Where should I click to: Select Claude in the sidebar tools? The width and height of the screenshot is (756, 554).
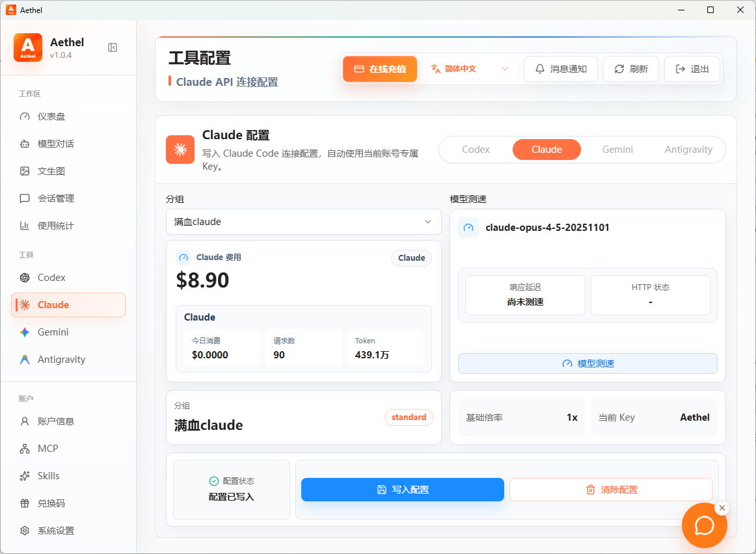[x=68, y=305]
